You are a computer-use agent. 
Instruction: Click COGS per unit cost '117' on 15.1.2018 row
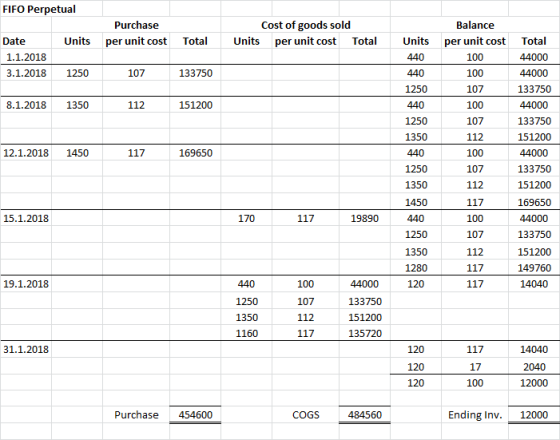click(306, 219)
